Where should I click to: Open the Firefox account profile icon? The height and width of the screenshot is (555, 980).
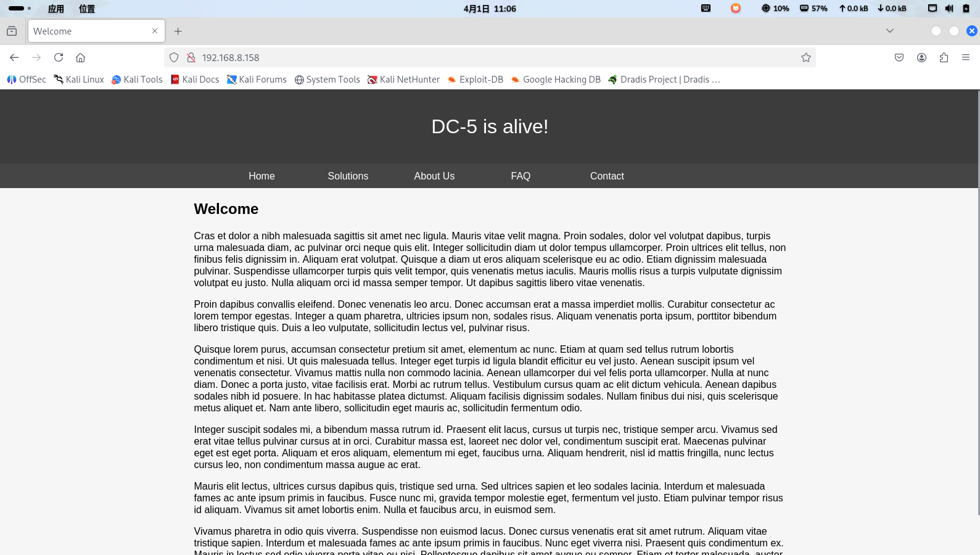tap(921, 57)
